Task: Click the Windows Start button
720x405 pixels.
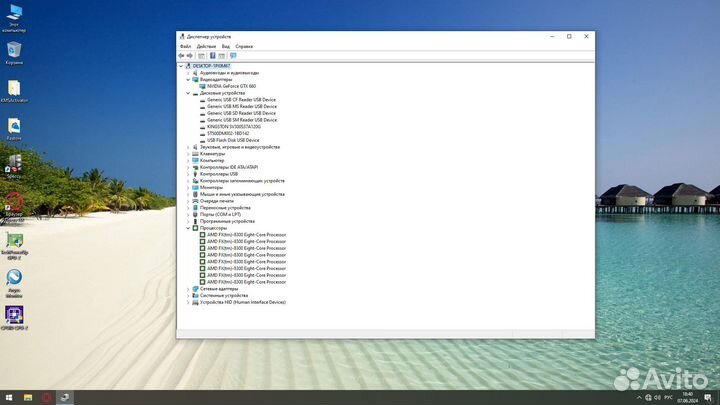Action: tap(8, 397)
